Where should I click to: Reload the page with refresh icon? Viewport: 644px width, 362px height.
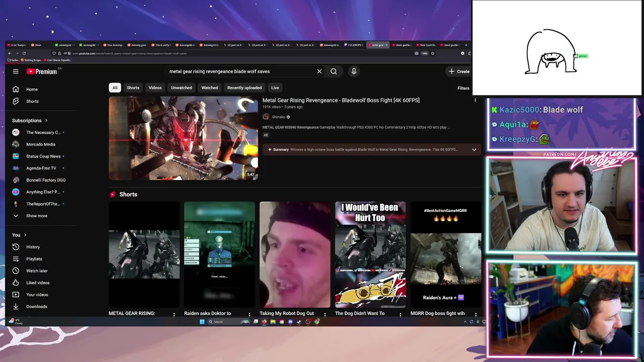[24, 53]
